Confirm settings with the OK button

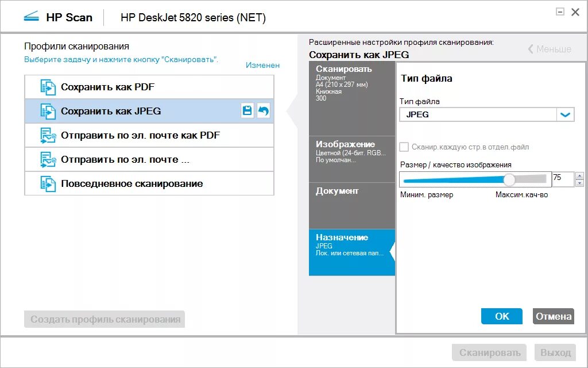pyautogui.click(x=502, y=316)
